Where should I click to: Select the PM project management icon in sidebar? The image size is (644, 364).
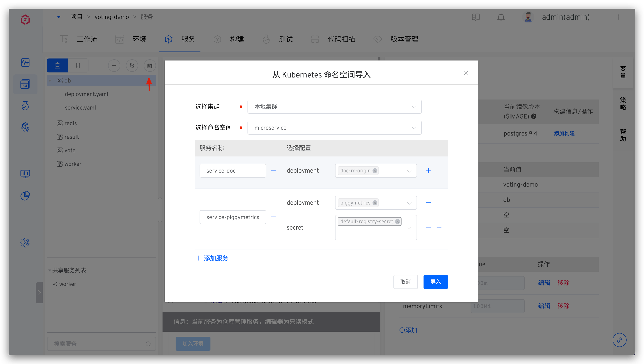[x=25, y=84]
